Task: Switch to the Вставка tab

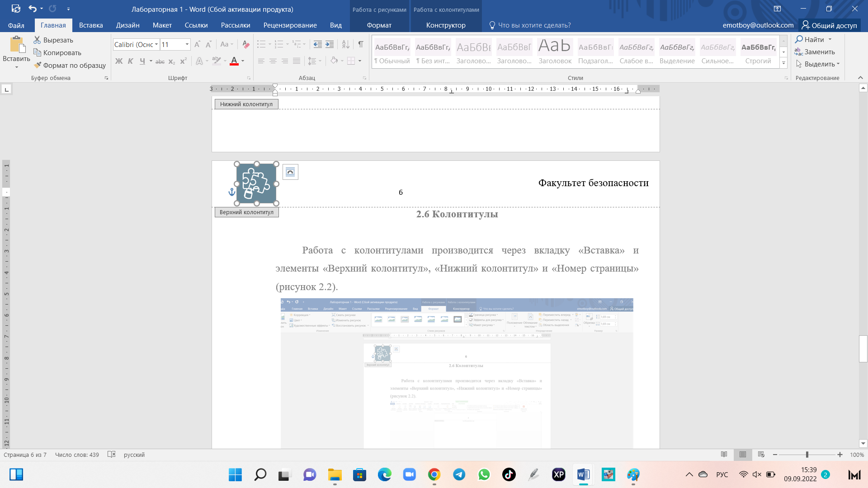Action: tap(91, 25)
